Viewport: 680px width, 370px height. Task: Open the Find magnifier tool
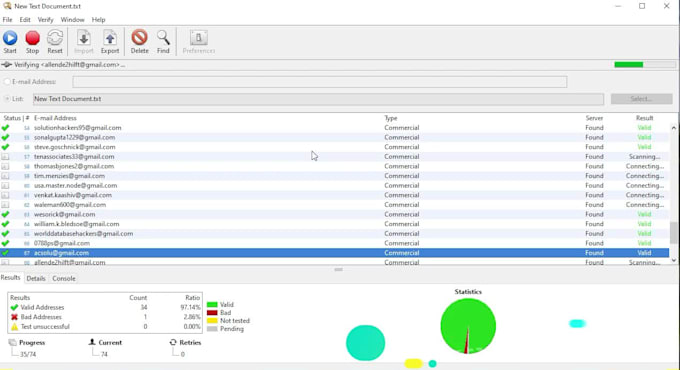tap(163, 38)
